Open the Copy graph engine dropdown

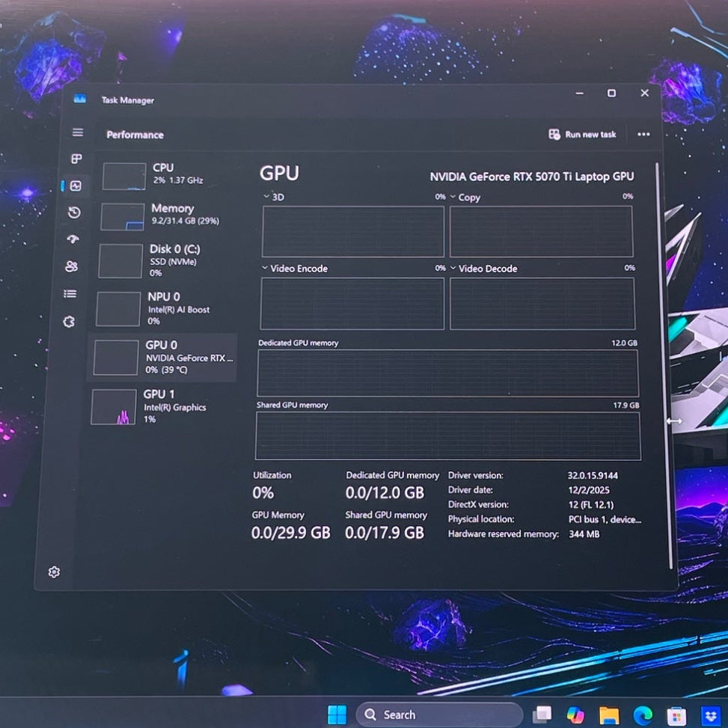tap(453, 197)
